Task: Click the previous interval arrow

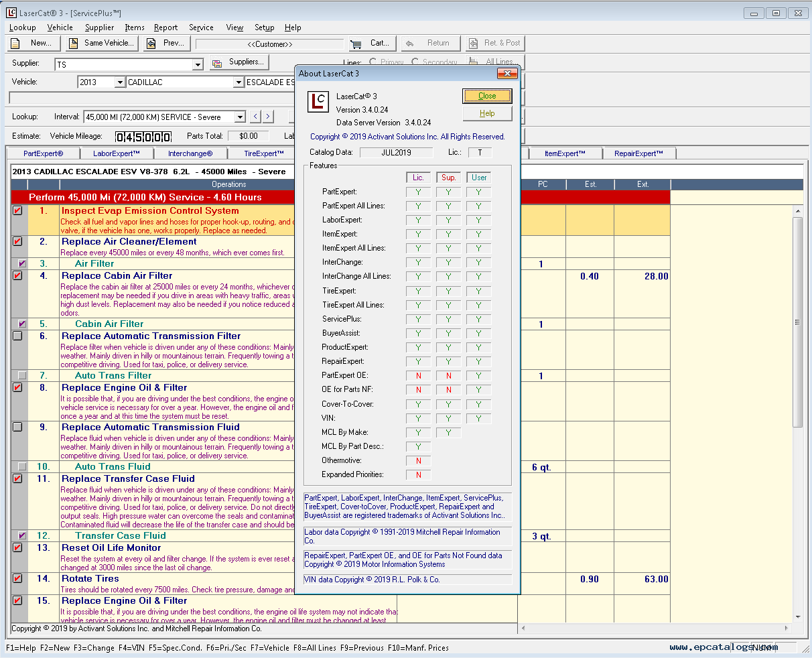Action: click(x=255, y=117)
